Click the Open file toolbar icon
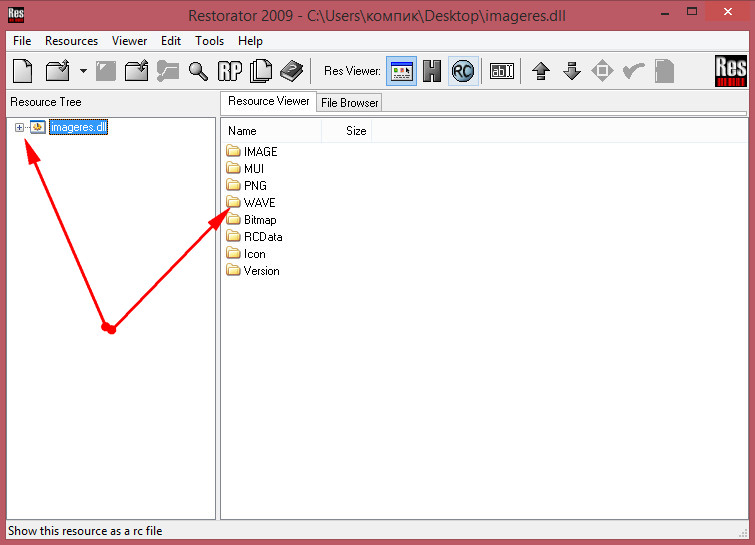 pos(58,71)
